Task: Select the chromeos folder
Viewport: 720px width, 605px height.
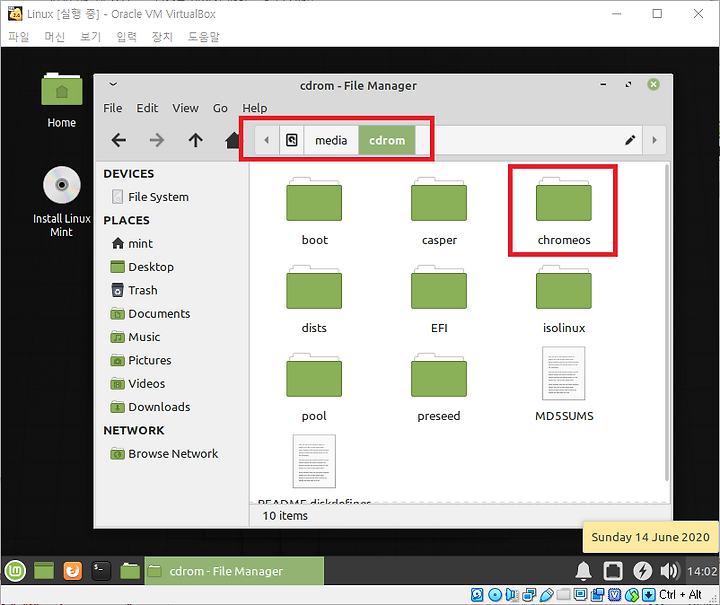Action: (x=564, y=211)
